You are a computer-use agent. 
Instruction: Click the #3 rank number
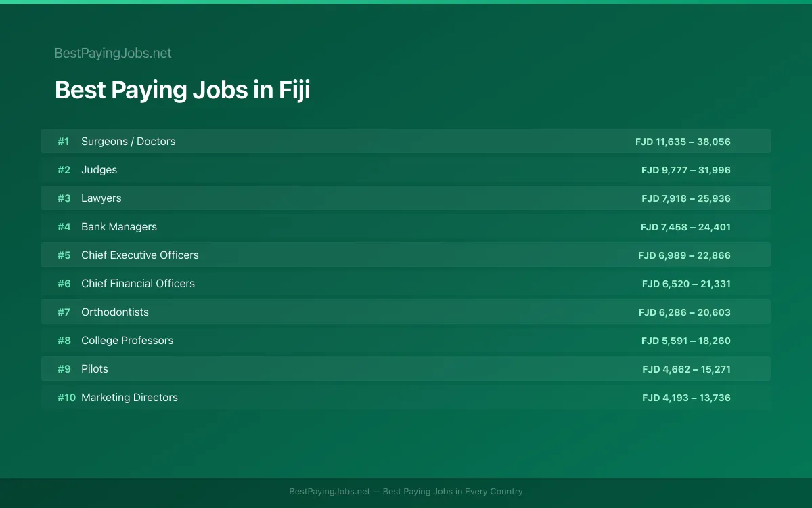64,198
